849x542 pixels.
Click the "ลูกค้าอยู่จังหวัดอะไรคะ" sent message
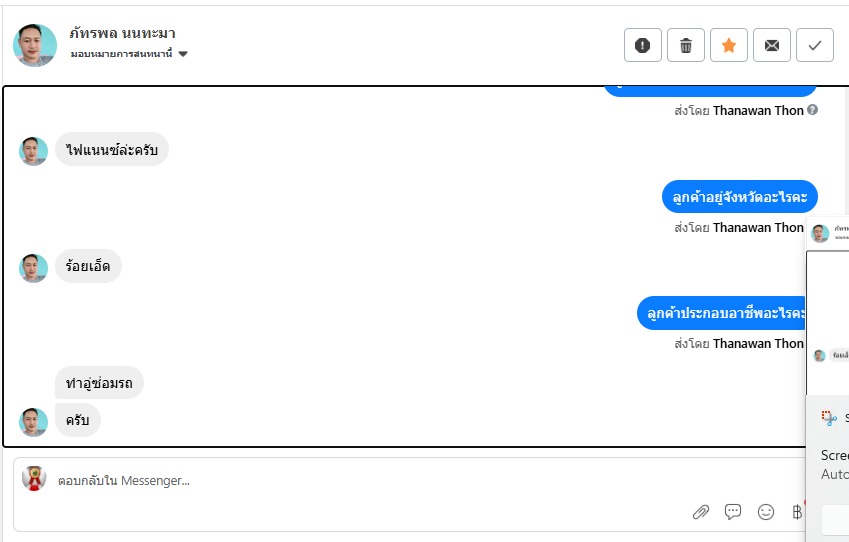pos(740,198)
